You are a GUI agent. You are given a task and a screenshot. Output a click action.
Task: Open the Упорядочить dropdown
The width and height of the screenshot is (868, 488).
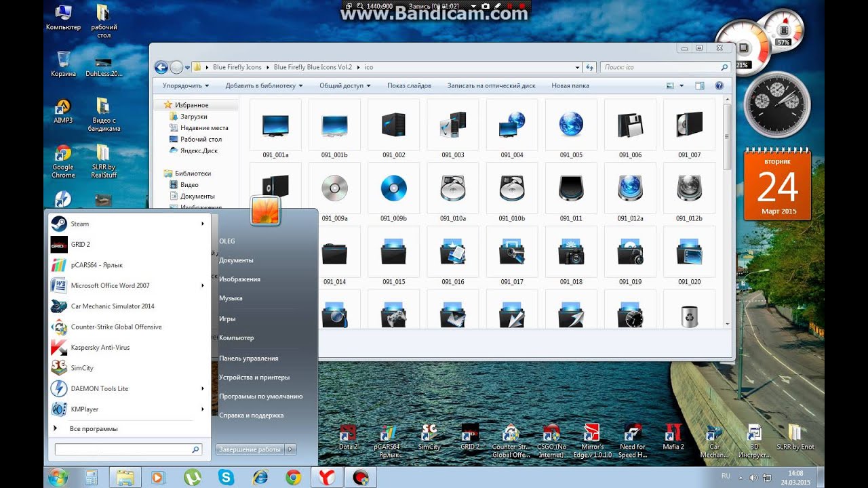click(185, 86)
